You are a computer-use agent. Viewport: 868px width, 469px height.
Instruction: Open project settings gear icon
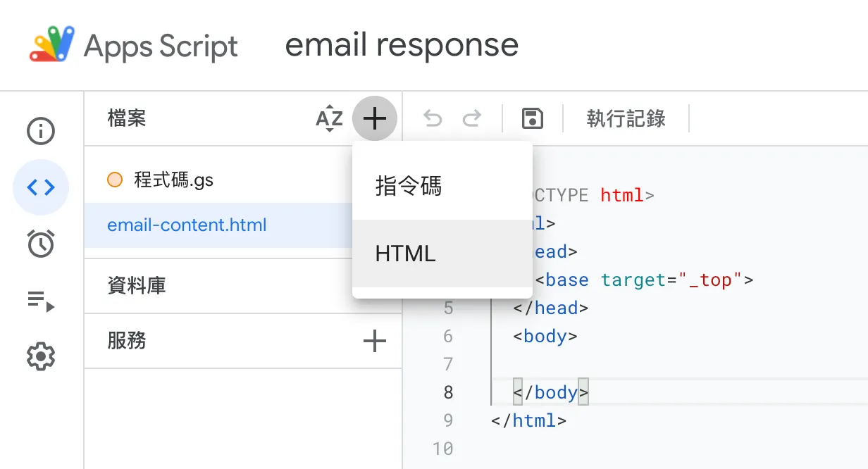pos(40,356)
